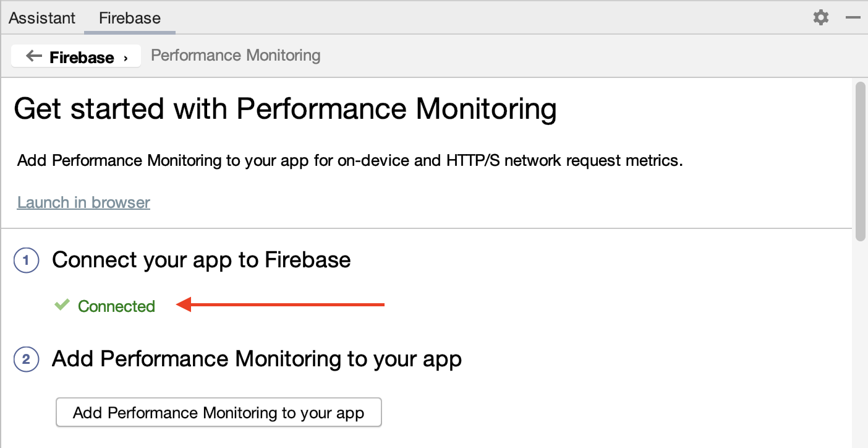This screenshot has width=868, height=448.
Task: Select the Firebase tab
Action: click(129, 17)
